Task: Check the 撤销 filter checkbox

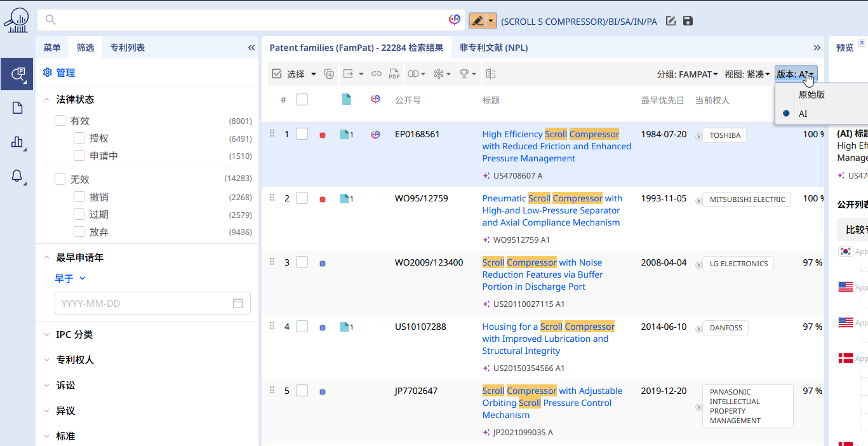Action: pos(79,197)
